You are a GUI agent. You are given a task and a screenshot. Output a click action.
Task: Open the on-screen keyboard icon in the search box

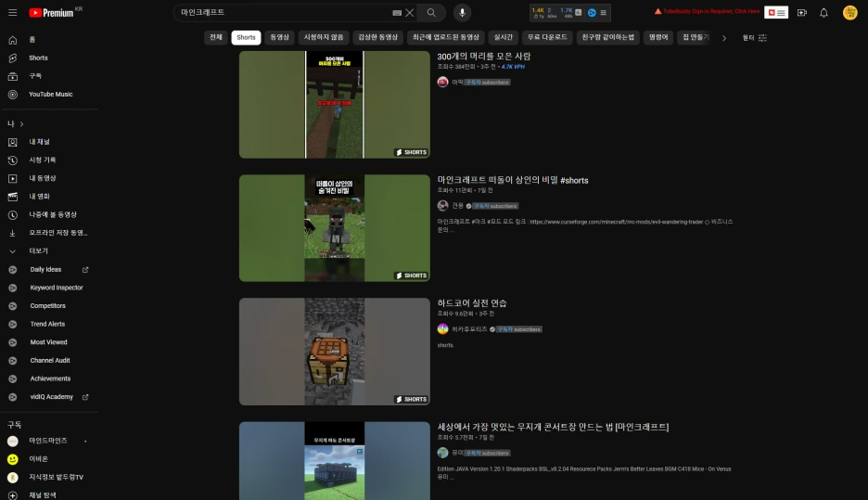(x=397, y=13)
